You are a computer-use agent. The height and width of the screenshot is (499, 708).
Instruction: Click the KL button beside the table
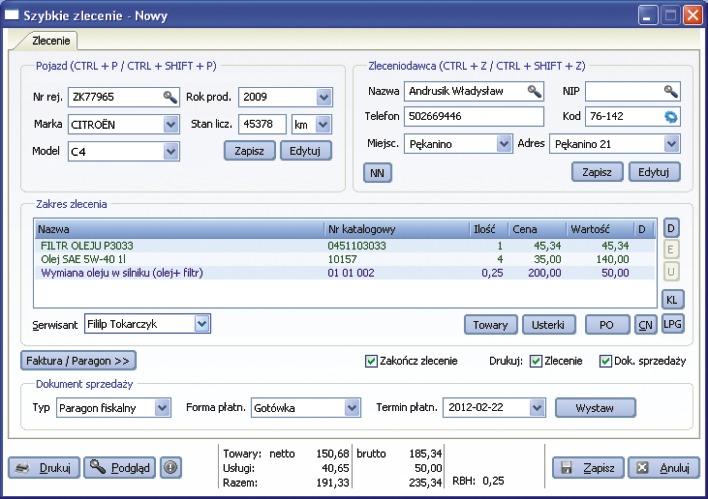pyautogui.click(x=672, y=300)
